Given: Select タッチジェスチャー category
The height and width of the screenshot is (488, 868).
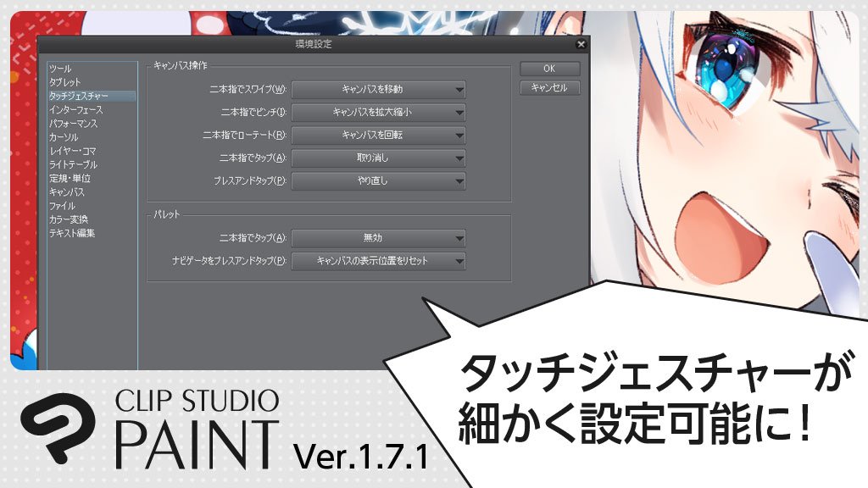Looking at the screenshot, I should pos(92,96).
